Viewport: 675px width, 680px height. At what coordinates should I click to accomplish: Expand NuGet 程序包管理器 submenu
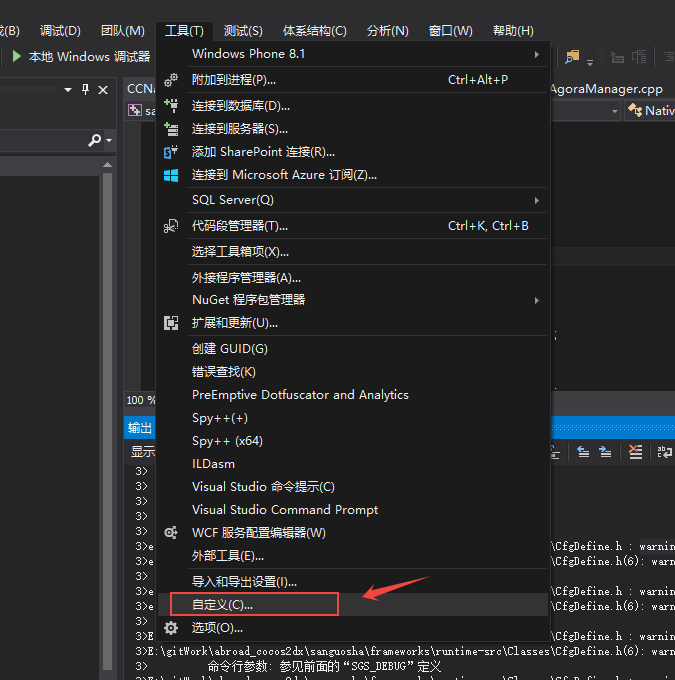point(353,300)
